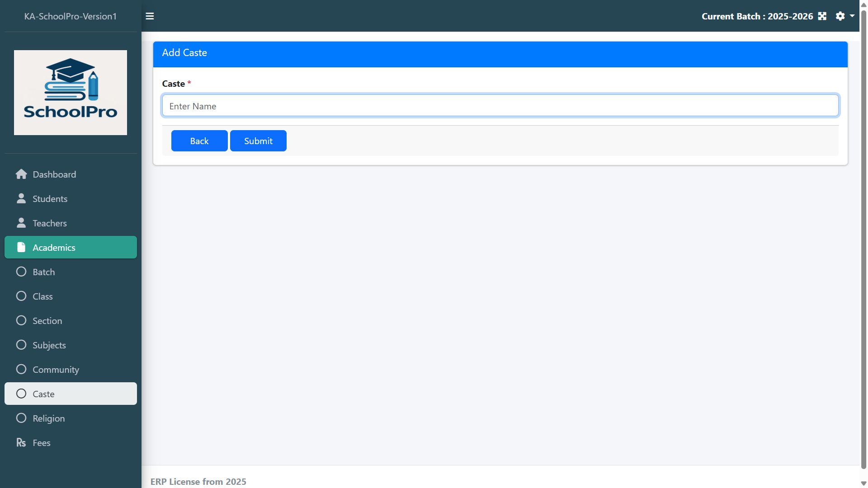Click the Dashboard home icon
The image size is (868, 488).
coord(21,174)
